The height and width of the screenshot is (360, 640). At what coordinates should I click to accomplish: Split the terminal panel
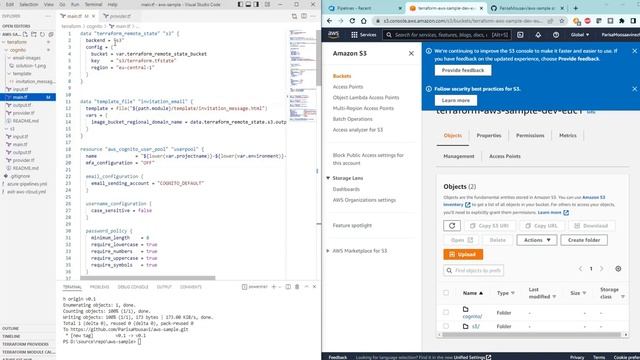pyautogui.click(x=288, y=287)
